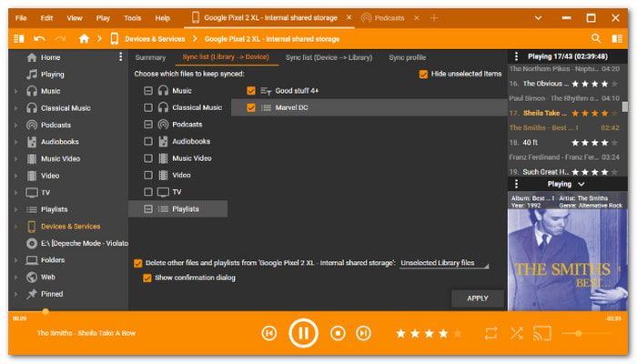Switch to Sync list (Device --> Library) tab
Image resolution: width=637 pixels, height=364 pixels.
click(x=329, y=57)
